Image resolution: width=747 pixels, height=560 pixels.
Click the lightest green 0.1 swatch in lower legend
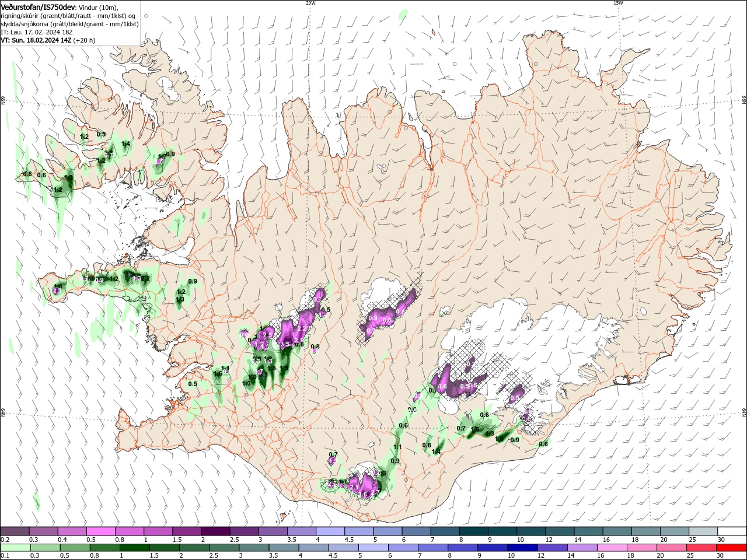tap(15, 548)
